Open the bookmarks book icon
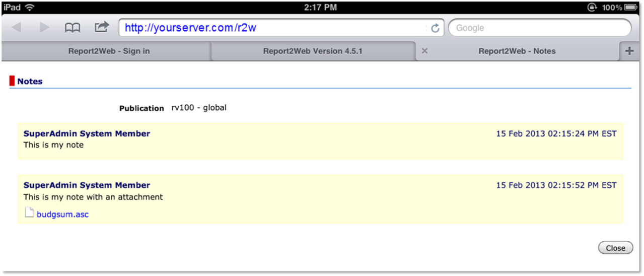The height and width of the screenshot is (276, 644). click(x=73, y=28)
